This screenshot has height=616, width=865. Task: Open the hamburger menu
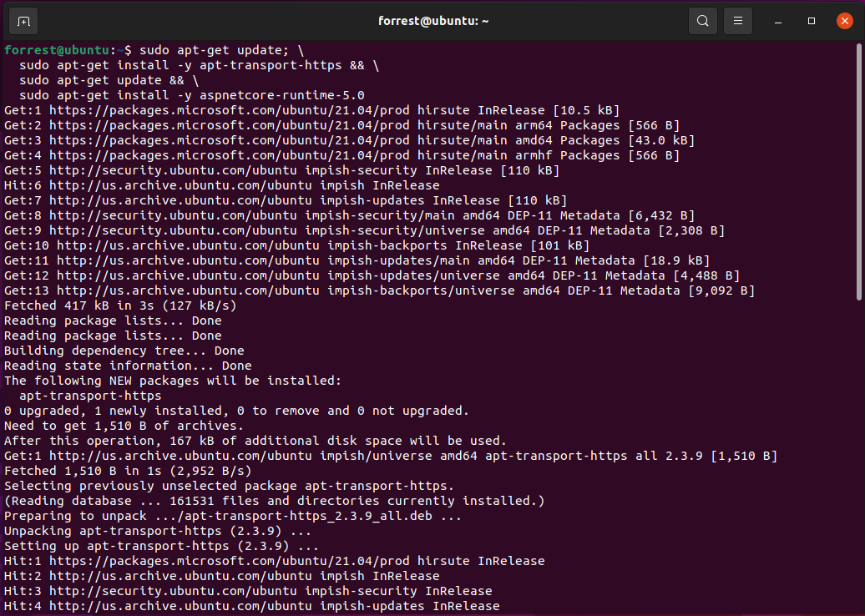(x=737, y=21)
